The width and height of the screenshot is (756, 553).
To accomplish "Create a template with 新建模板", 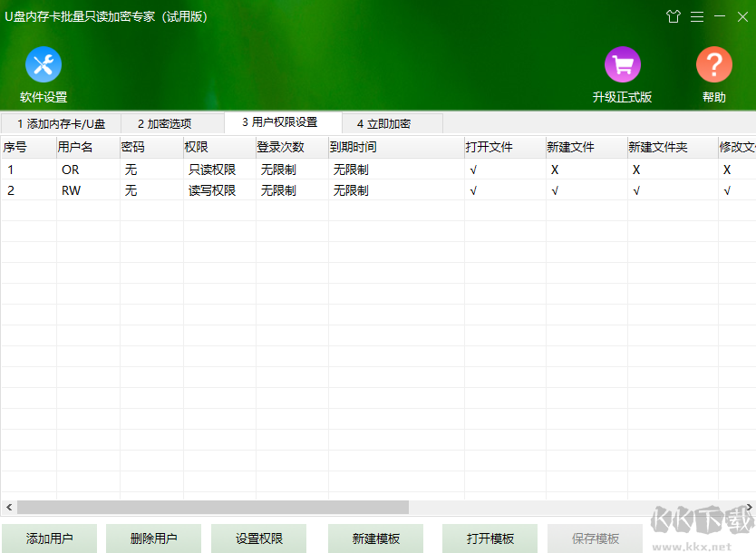I will click(x=375, y=538).
